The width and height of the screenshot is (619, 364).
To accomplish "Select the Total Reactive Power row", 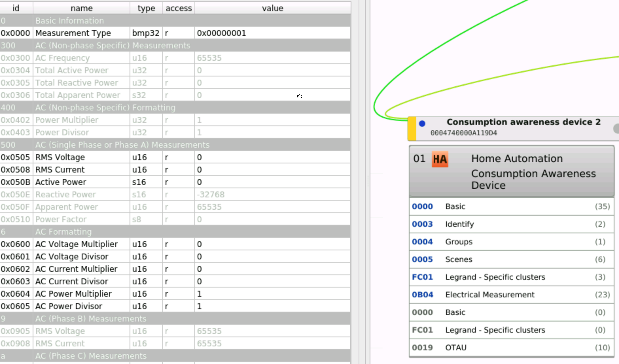I will point(175,83).
